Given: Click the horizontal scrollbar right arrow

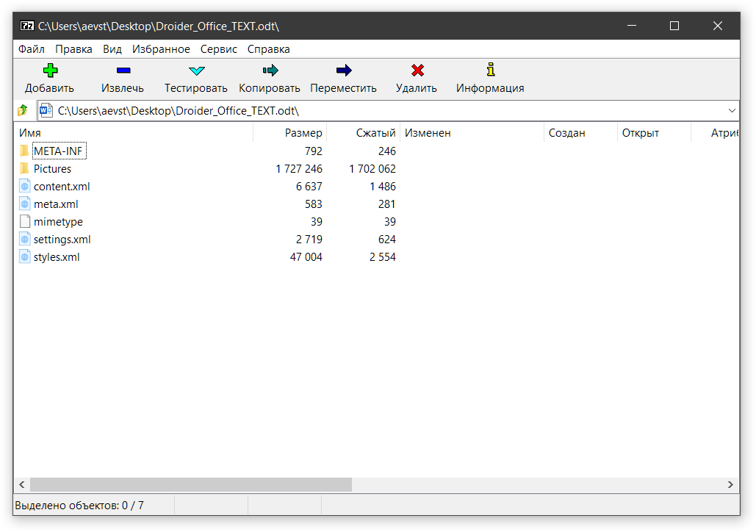Looking at the screenshot, I should (731, 485).
